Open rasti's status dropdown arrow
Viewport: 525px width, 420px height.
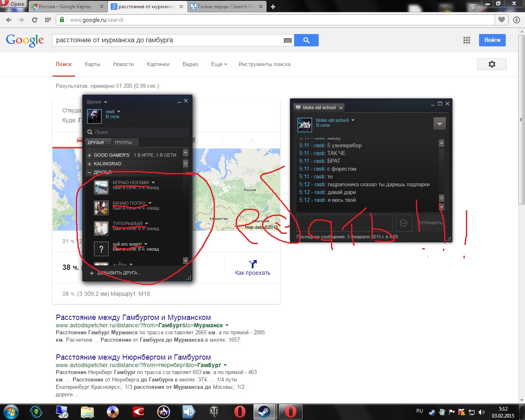pyautogui.click(x=119, y=112)
